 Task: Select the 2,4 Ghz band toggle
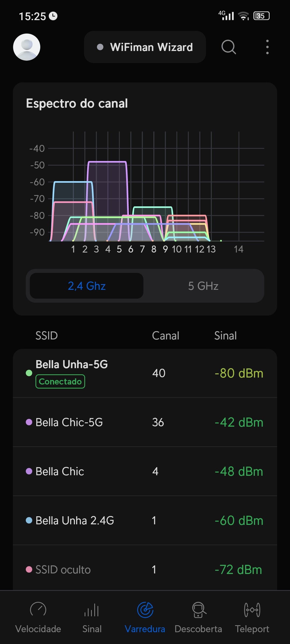(x=86, y=286)
